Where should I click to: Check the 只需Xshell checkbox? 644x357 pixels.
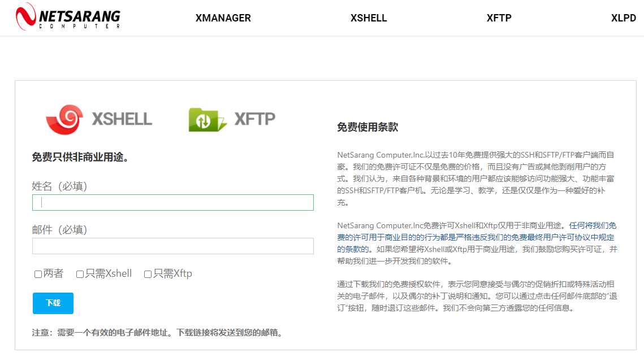click(80, 274)
